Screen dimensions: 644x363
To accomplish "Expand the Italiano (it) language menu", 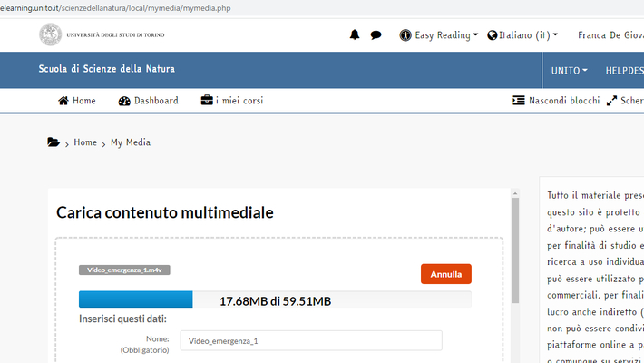I will click(x=522, y=35).
